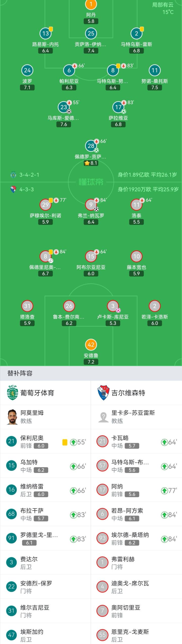Tap 贡萨洛-伊纳 number 25 defender badge
The image size is (182, 644).
click(x=91, y=34)
